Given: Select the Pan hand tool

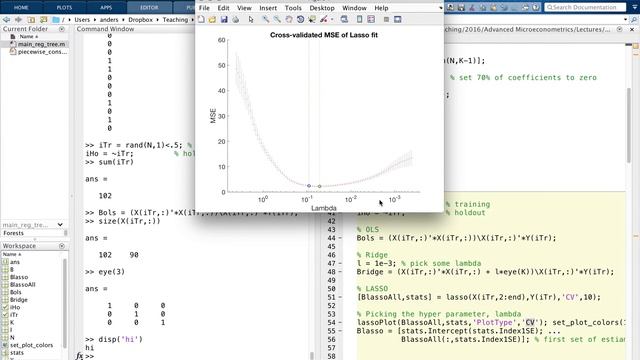Looking at the screenshot, I should [x=289, y=19].
